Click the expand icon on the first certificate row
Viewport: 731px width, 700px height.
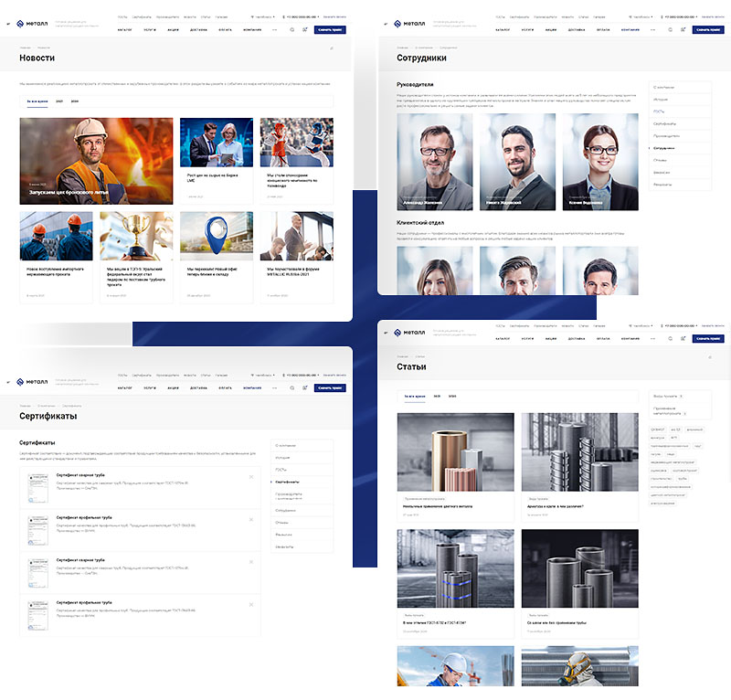[251, 476]
